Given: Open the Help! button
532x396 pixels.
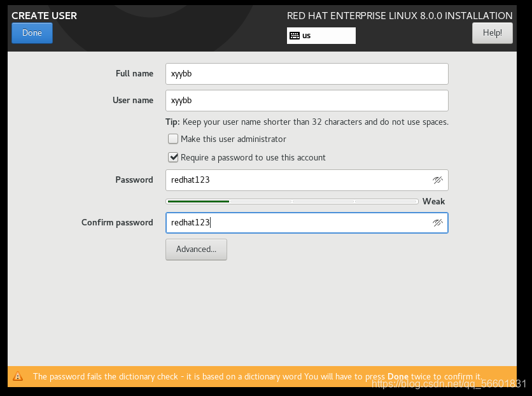Looking at the screenshot, I should [x=493, y=33].
